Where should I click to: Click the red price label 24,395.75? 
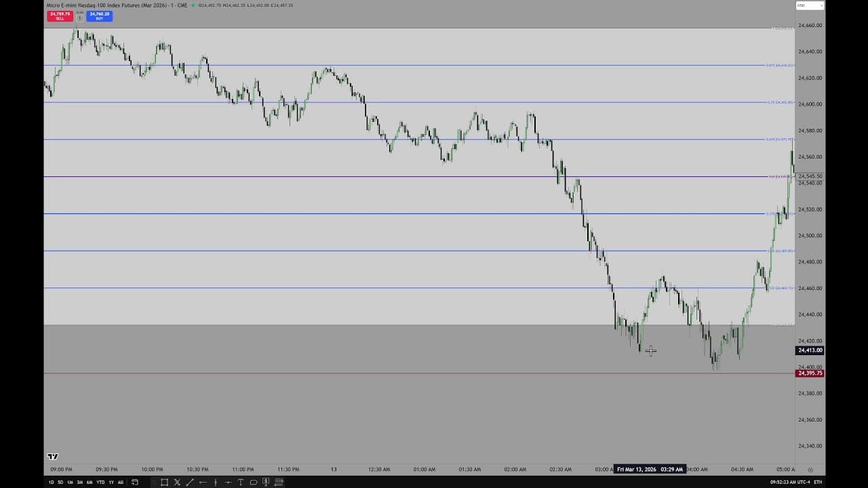pyautogui.click(x=810, y=373)
